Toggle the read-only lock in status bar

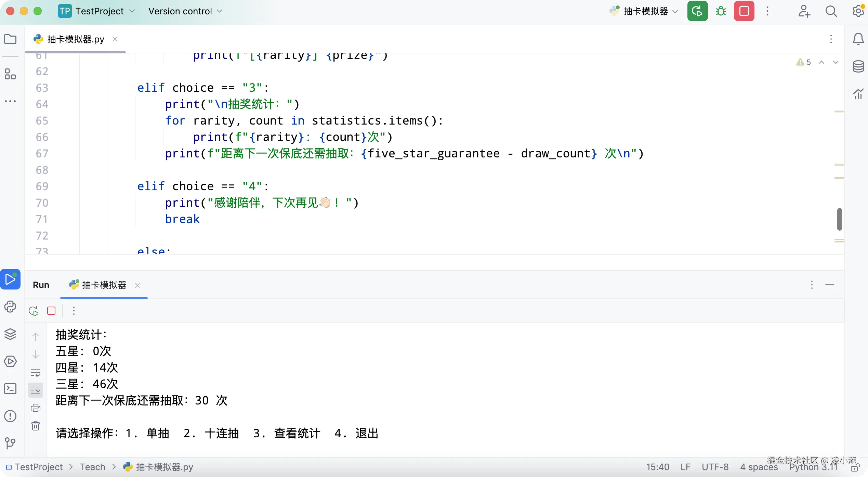tap(855, 467)
